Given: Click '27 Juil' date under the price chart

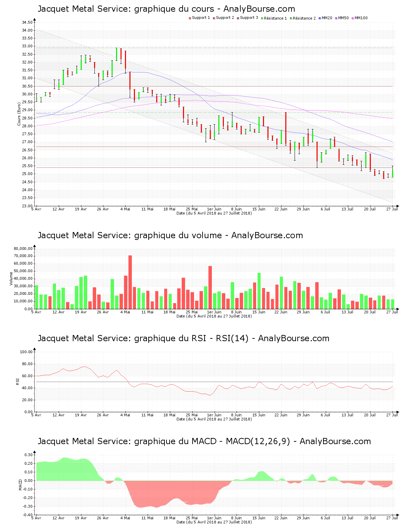Looking at the screenshot, I should coord(392,209).
